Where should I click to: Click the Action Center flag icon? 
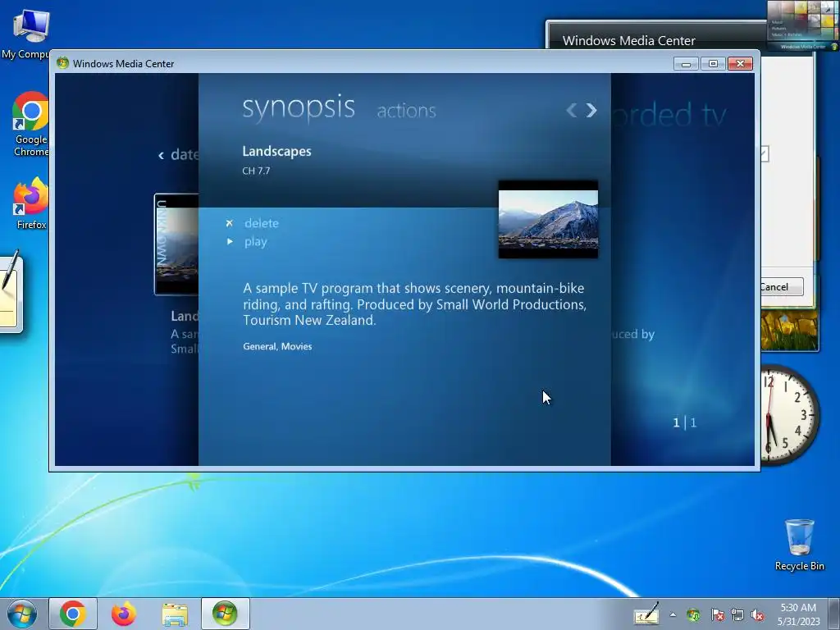pyautogui.click(x=717, y=615)
